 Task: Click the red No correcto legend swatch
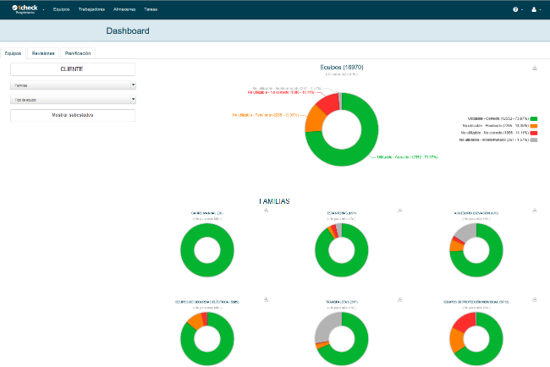click(534, 133)
